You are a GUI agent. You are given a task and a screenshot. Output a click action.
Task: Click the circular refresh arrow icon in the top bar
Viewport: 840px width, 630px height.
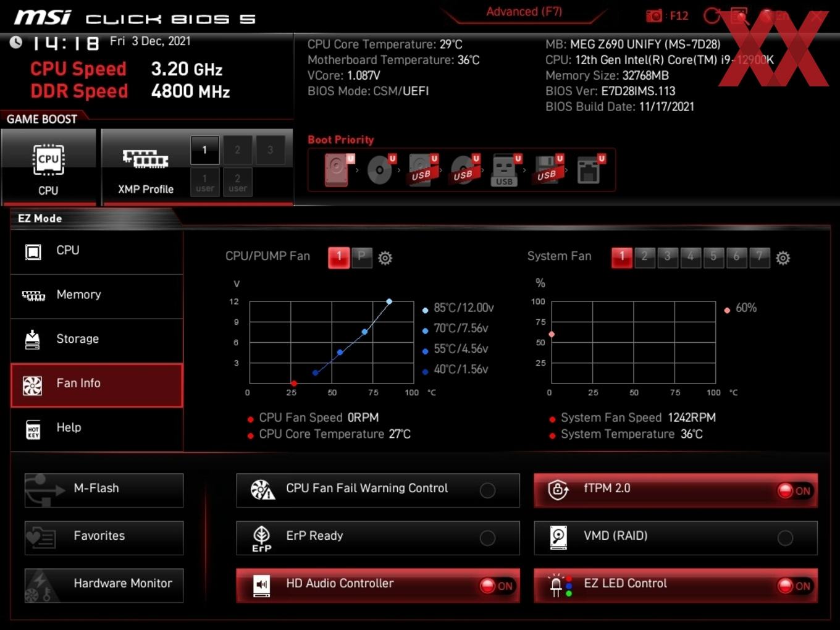click(712, 16)
